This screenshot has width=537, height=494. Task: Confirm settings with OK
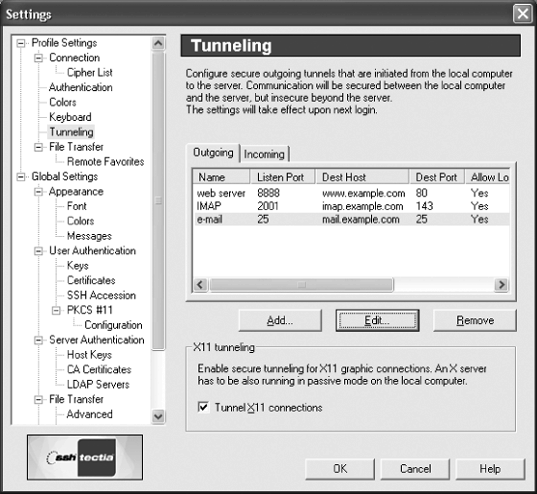pos(340,469)
